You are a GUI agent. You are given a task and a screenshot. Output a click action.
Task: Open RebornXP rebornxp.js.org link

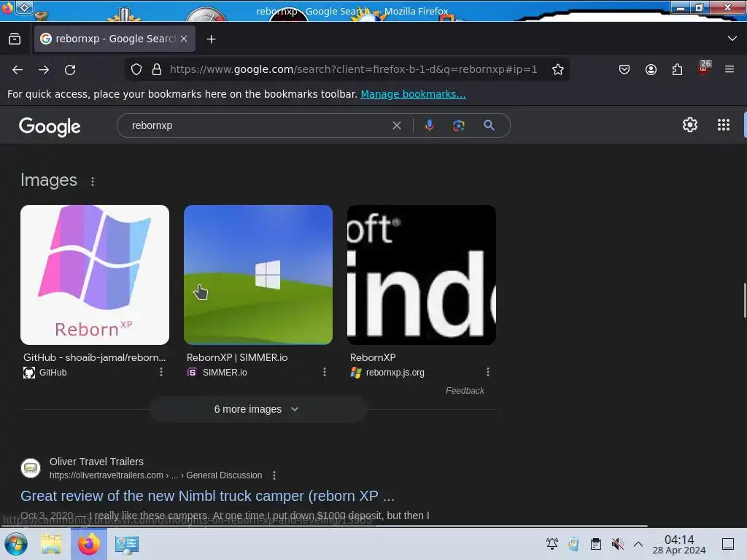373,357
